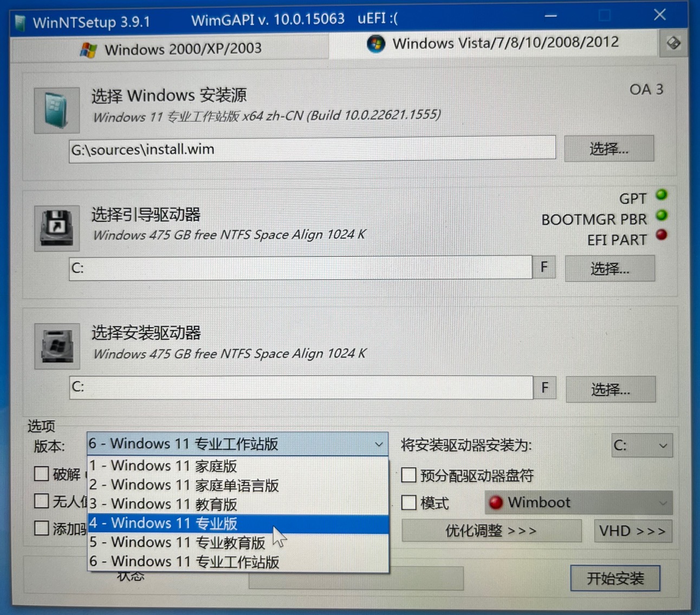Click the installation drive path field showing C:
The height and width of the screenshot is (615, 700).
301,387
